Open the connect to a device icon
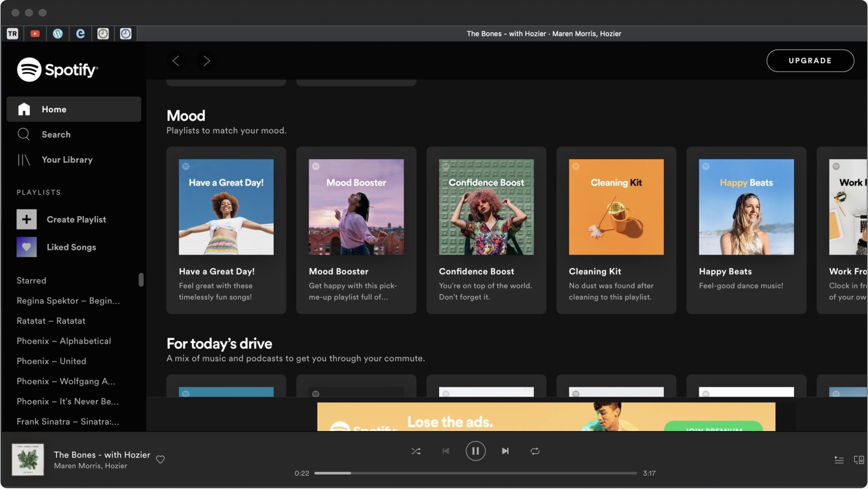Screen dimensions: 868x489 (x=859, y=460)
